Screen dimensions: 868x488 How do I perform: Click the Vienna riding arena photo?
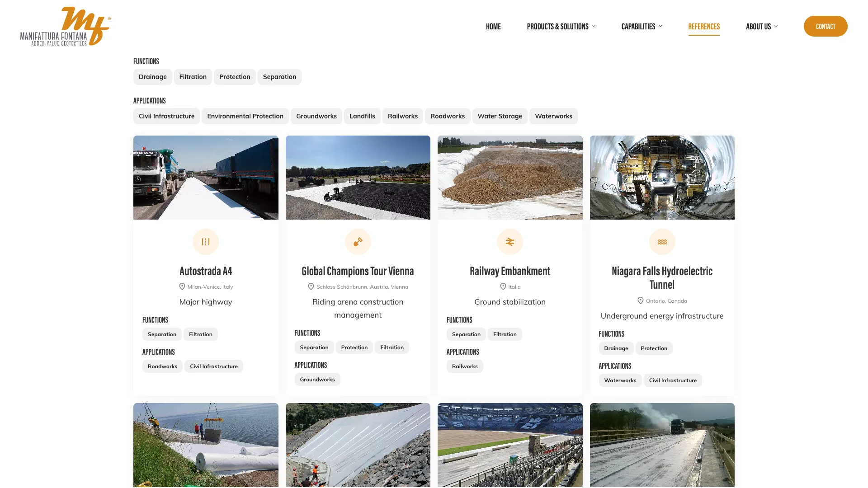tap(358, 178)
